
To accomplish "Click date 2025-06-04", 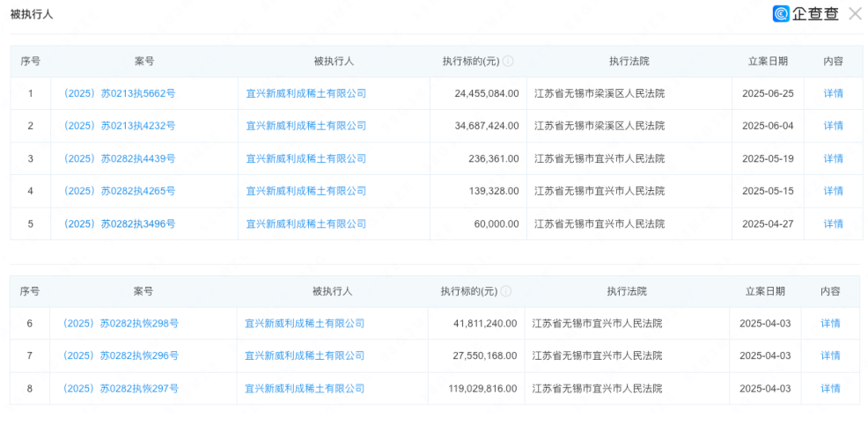I will coord(768,126).
